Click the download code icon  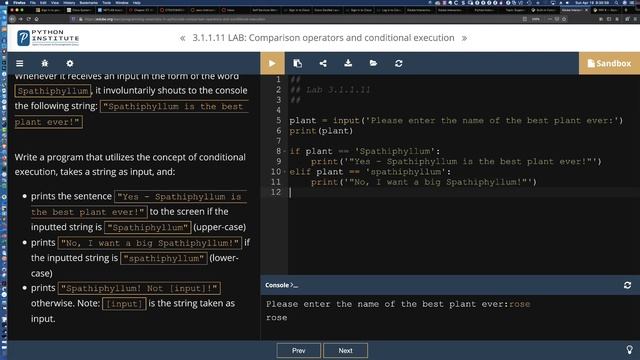[x=348, y=63]
